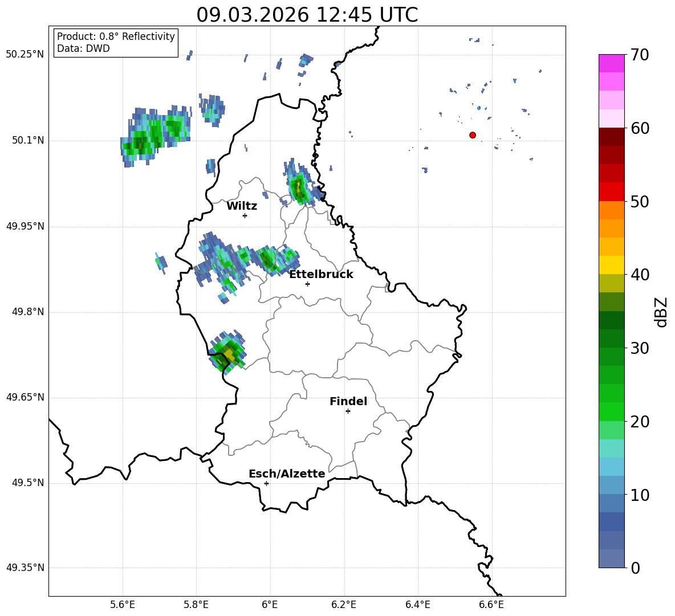Click the title 09.03.2026 12:45 UTC

tap(307, 15)
